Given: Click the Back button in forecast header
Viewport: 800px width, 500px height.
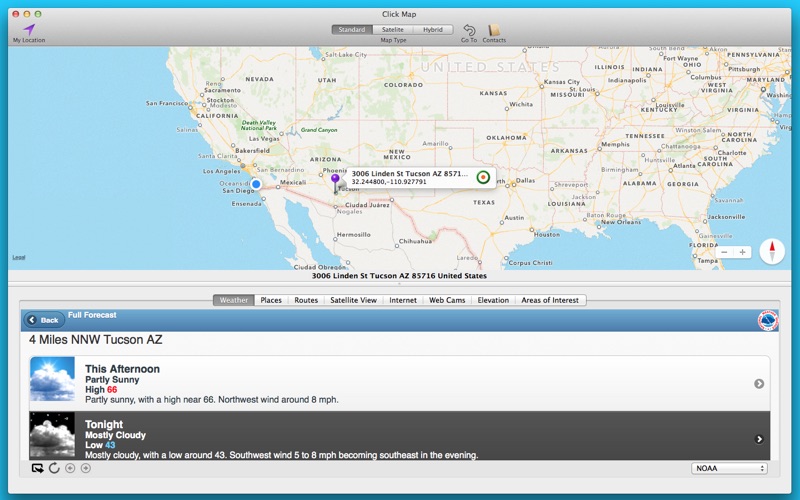Looking at the screenshot, I should [44, 320].
